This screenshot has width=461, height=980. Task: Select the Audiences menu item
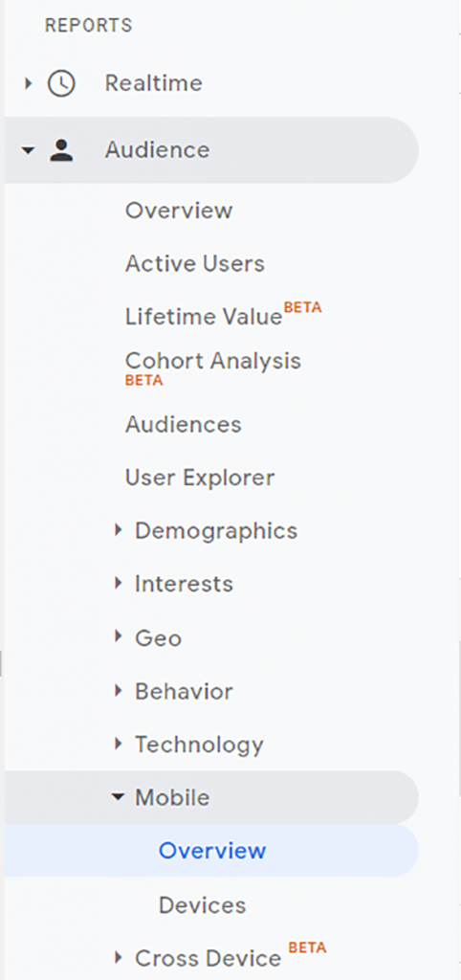[x=183, y=424]
